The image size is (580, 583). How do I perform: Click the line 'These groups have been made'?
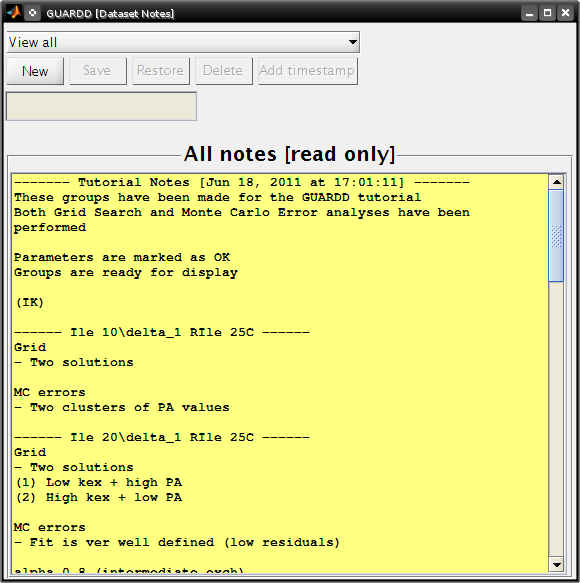point(218,197)
